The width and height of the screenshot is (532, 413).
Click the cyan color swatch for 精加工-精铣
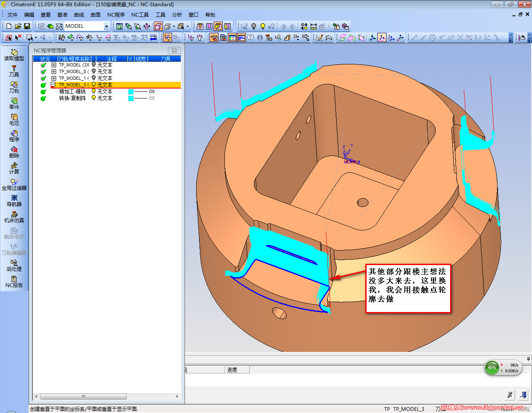pyautogui.click(x=131, y=91)
